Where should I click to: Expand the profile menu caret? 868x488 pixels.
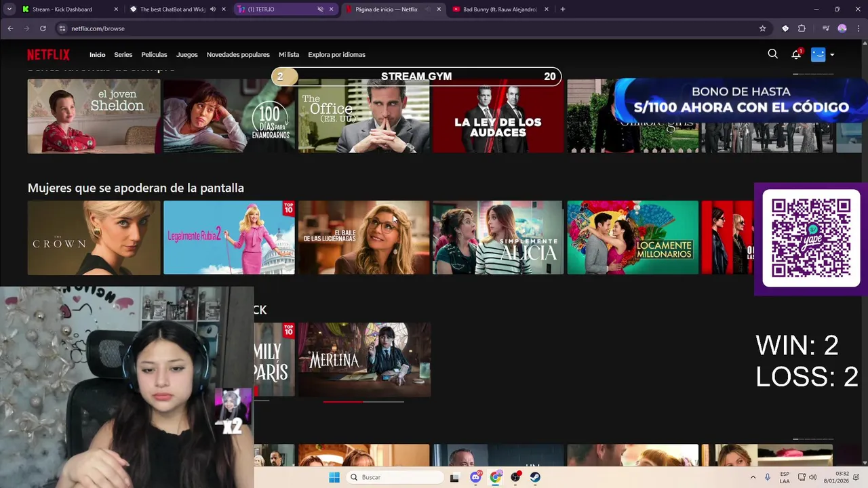click(x=832, y=55)
